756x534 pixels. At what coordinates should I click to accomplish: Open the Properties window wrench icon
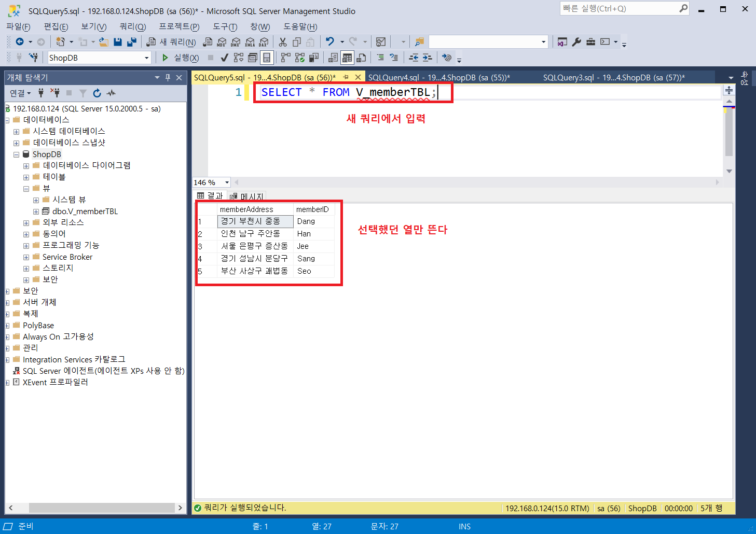pos(576,42)
